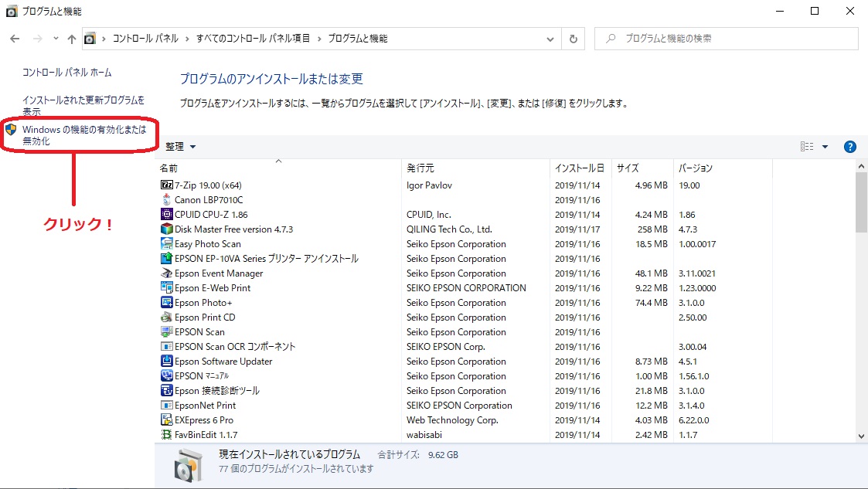Viewport: 868px width, 489px height.
Task: Expand the chevron after すべてのコントロール パネル項目
Action: (319, 39)
